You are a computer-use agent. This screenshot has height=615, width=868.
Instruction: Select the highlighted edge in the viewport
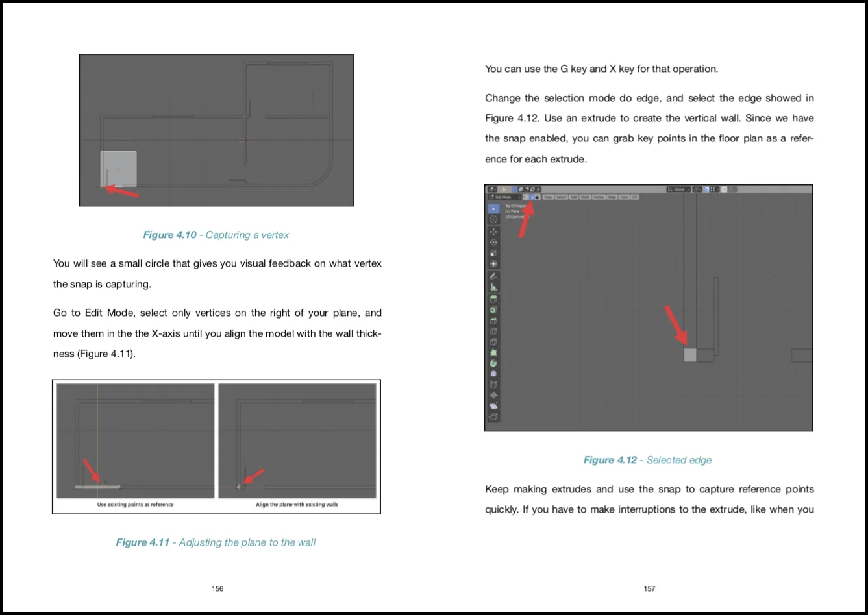tap(689, 354)
